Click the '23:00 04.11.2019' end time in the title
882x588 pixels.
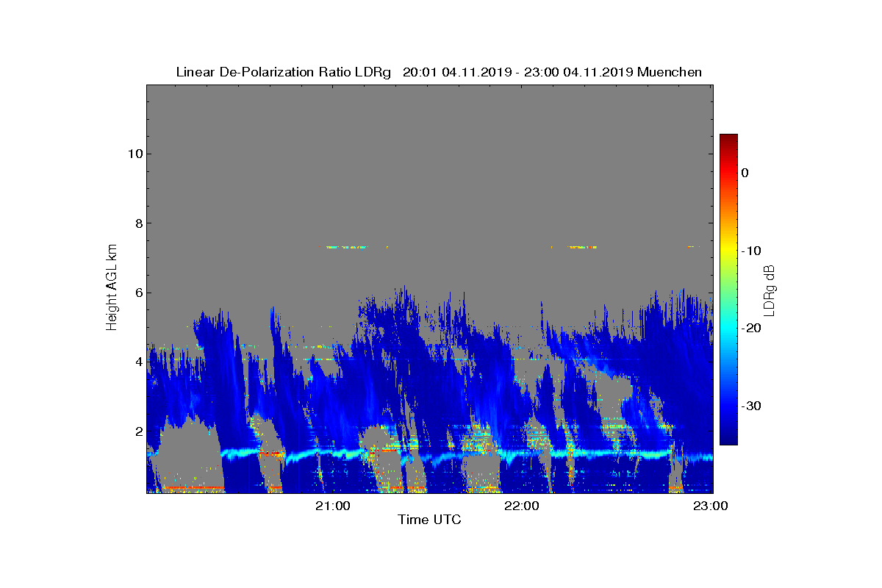pos(578,72)
